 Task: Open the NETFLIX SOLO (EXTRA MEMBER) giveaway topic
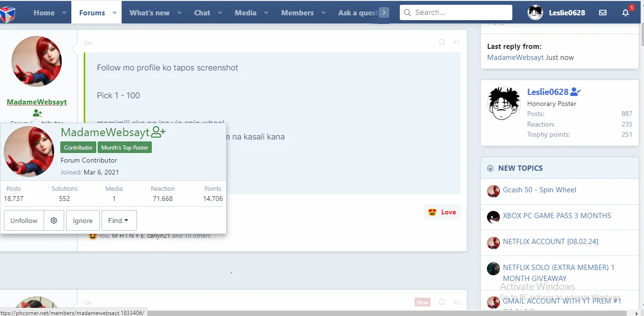[559, 273]
